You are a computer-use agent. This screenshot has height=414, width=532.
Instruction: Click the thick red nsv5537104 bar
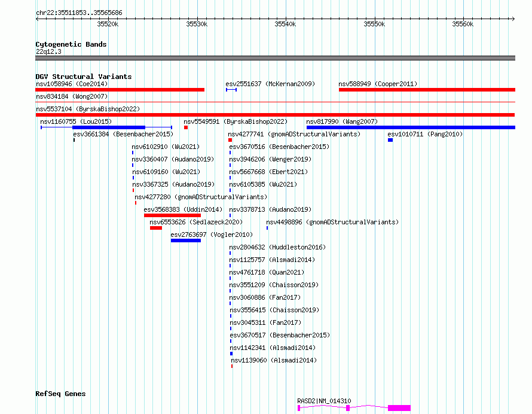click(x=275, y=115)
